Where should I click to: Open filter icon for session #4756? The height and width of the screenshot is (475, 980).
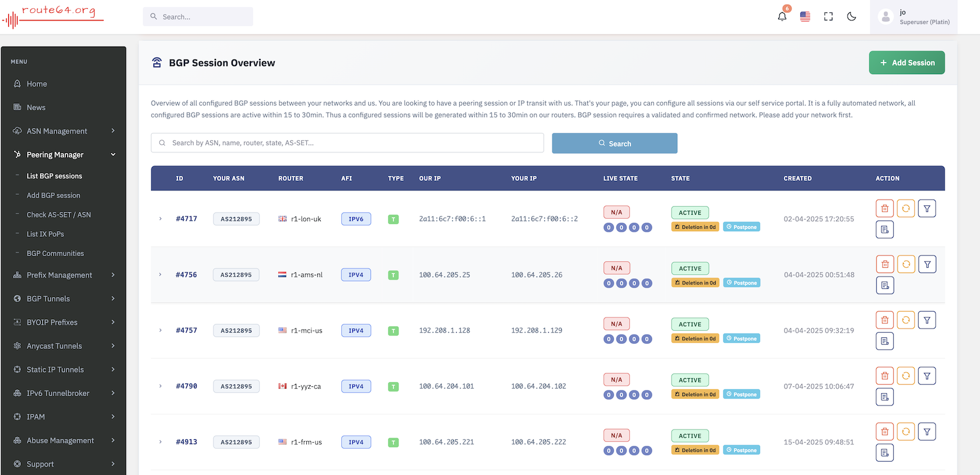[x=927, y=264]
